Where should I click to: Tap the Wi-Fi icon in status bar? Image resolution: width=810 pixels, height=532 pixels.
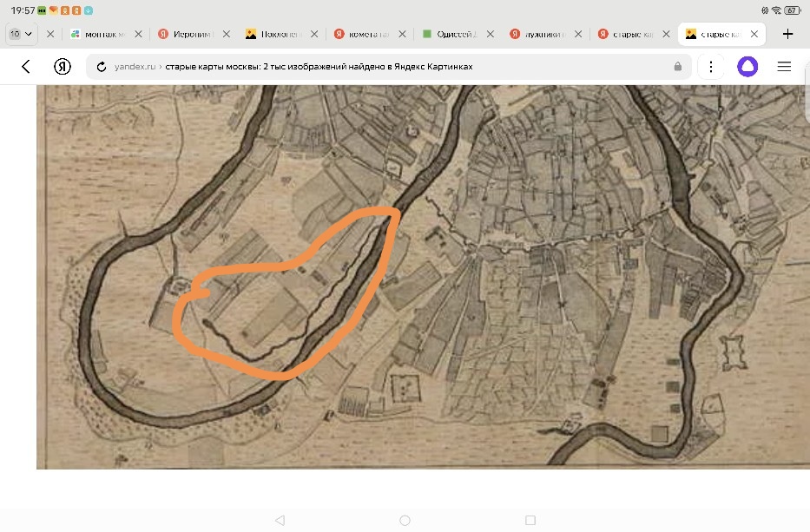776,10
